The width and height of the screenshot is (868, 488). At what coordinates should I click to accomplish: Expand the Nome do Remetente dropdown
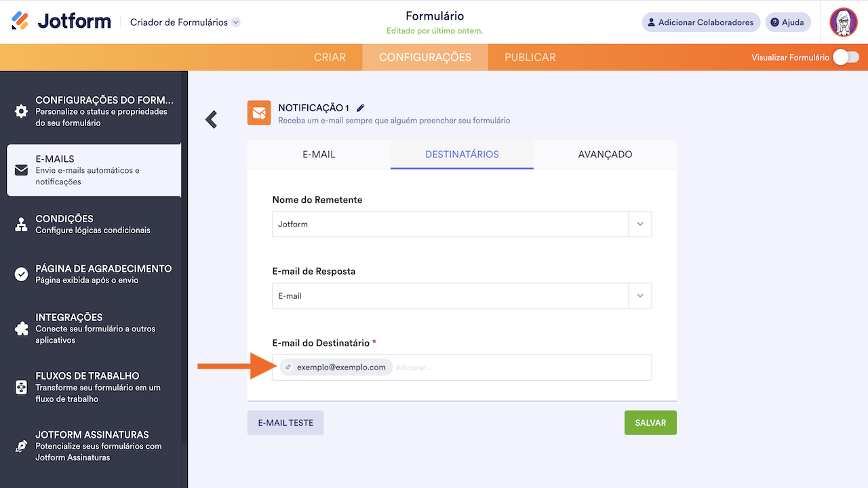coord(639,224)
